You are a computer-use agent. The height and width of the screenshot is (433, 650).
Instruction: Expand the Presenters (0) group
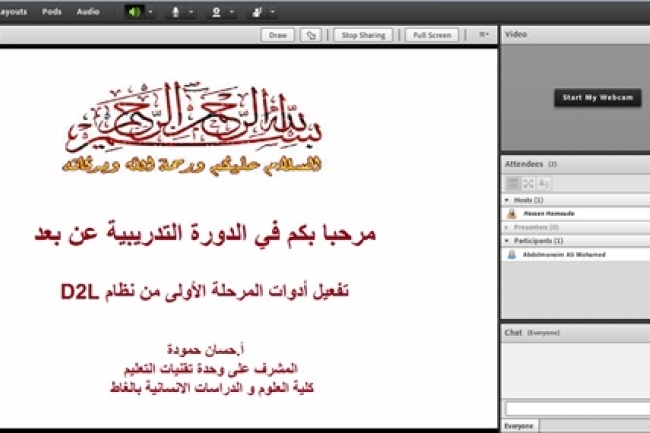pos(507,227)
